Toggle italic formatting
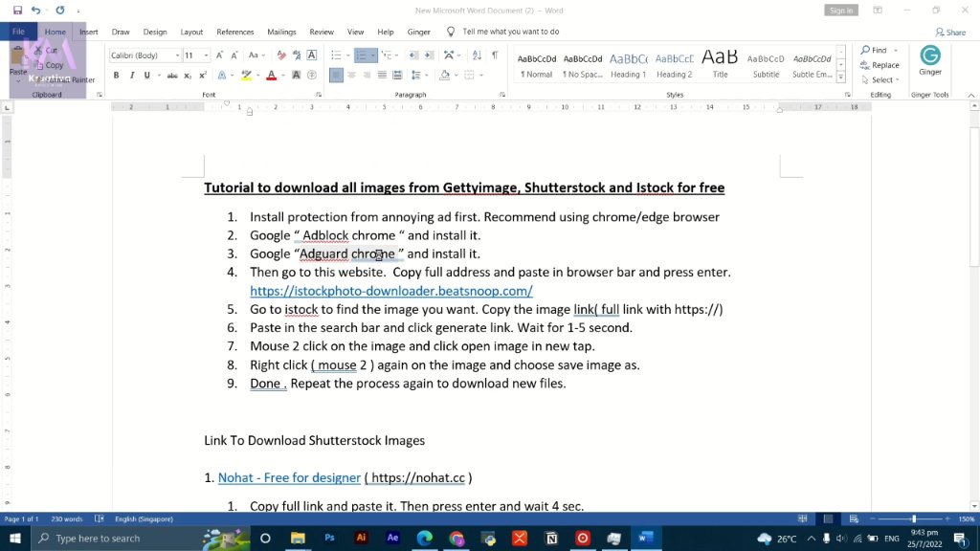The height and width of the screenshot is (551, 980). (x=132, y=76)
